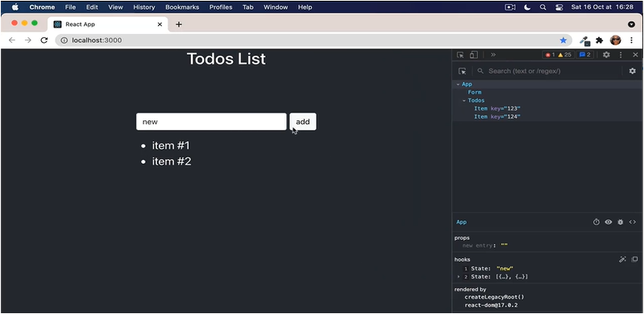Copy hooks to clipboard icon
This screenshot has height=314, width=644.
point(634,259)
